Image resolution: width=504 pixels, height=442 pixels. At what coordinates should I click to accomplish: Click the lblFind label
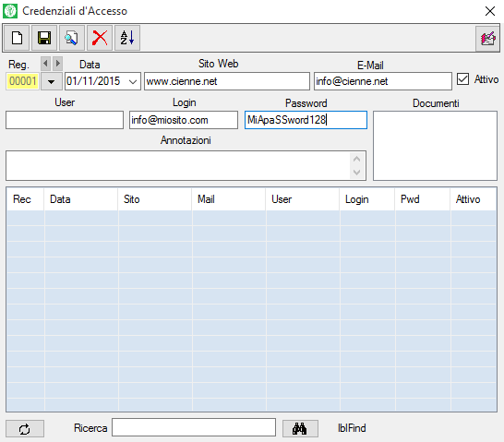(x=352, y=428)
